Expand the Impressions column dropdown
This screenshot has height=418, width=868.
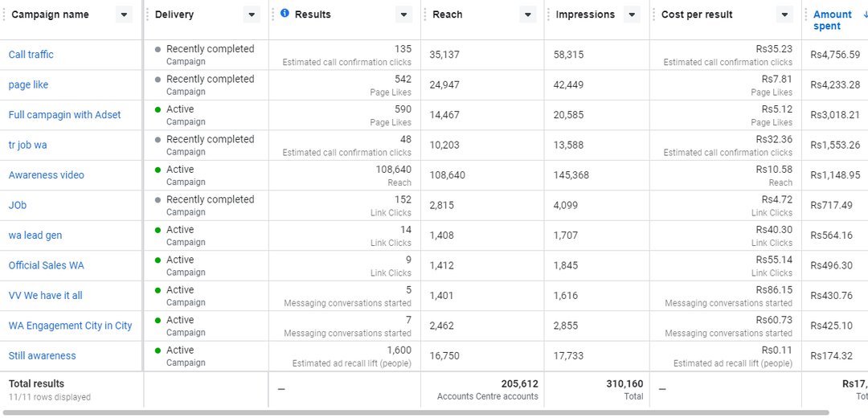pyautogui.click(x=632, y=15)
